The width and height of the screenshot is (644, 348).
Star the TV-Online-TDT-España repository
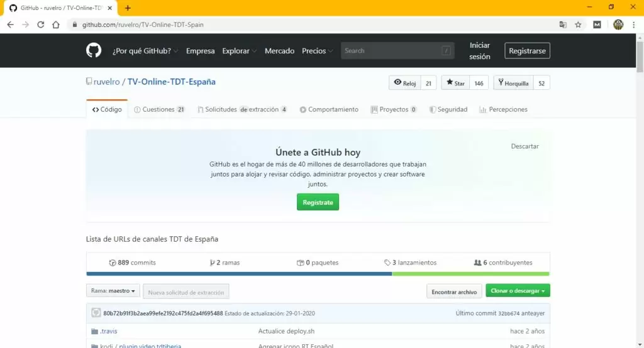tap(455, 83)
